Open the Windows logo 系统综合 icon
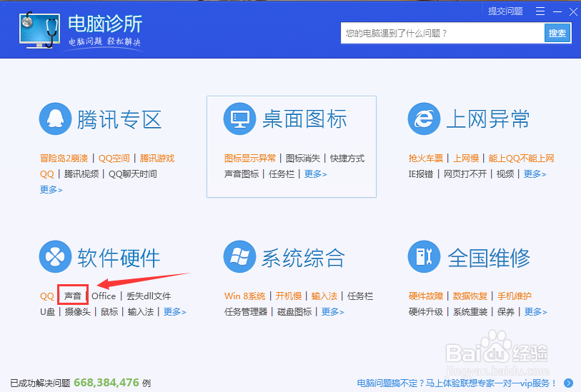 239,256
